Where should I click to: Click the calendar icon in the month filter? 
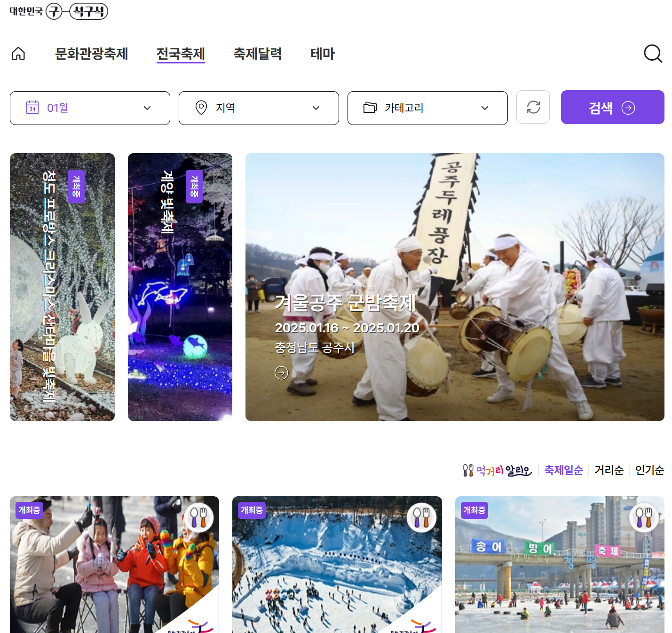point(32,108)
